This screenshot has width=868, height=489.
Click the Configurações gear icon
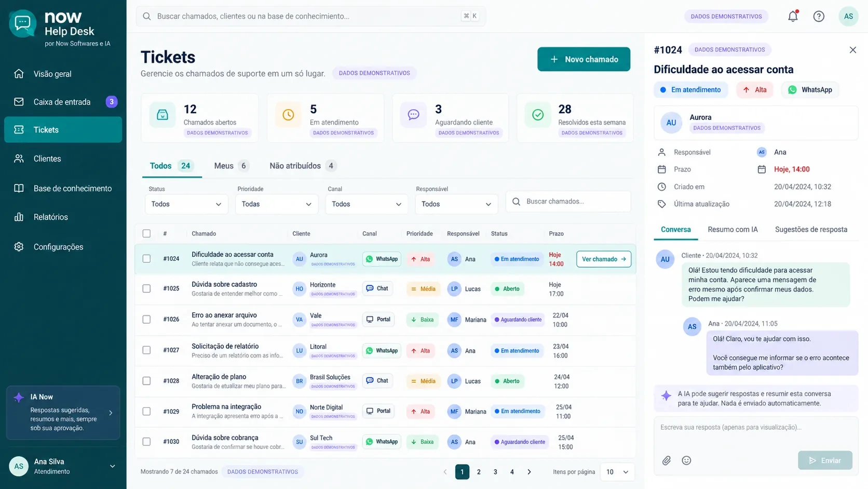point(19,247)
